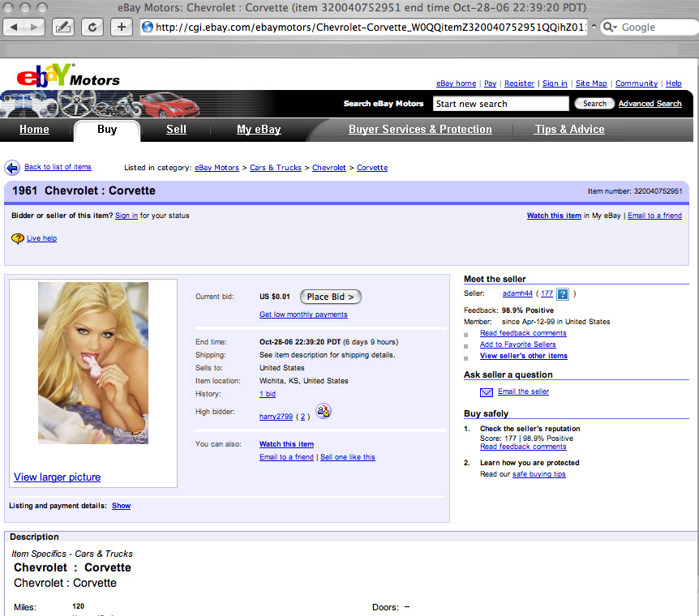Screen dimensions: 699x616
Task: Click the high bidder changed-ID icon
Action: coord(324,411)
